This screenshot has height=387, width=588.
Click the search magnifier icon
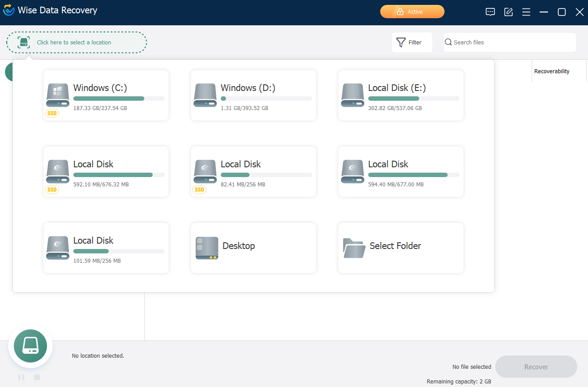click(448, 42)
